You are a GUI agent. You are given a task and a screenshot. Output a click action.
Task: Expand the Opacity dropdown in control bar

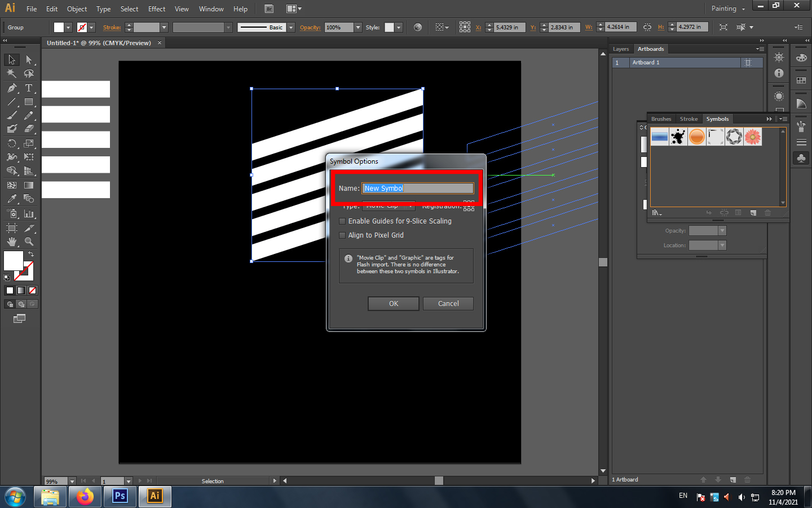[x=358, y=27]
